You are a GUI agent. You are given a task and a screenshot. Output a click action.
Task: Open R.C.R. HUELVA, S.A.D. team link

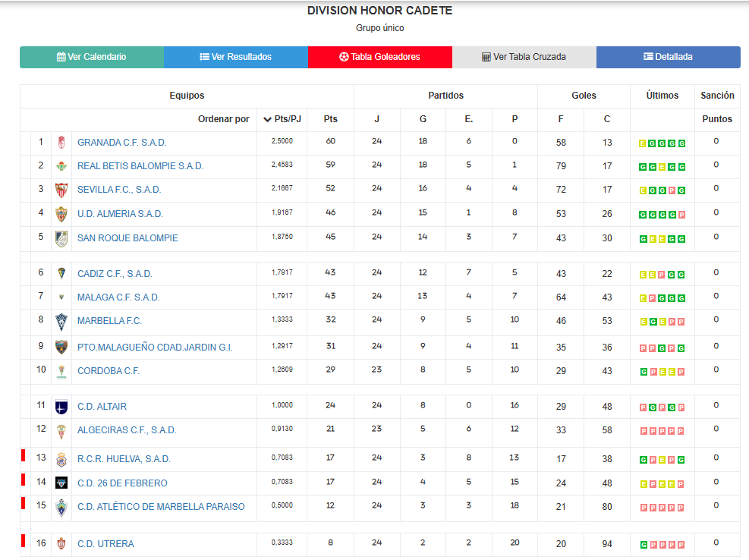coord(124,459)
